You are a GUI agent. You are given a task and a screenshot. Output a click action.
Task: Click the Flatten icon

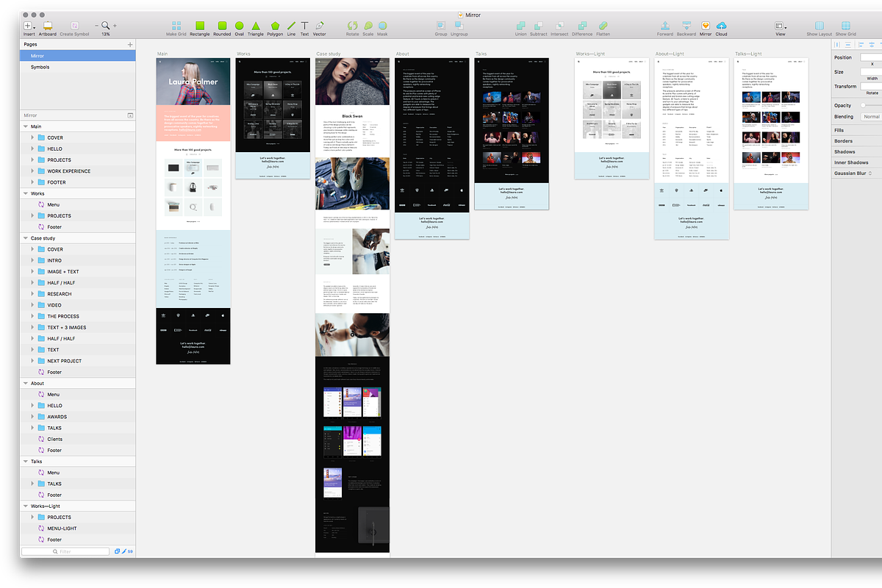pos(603,26)
